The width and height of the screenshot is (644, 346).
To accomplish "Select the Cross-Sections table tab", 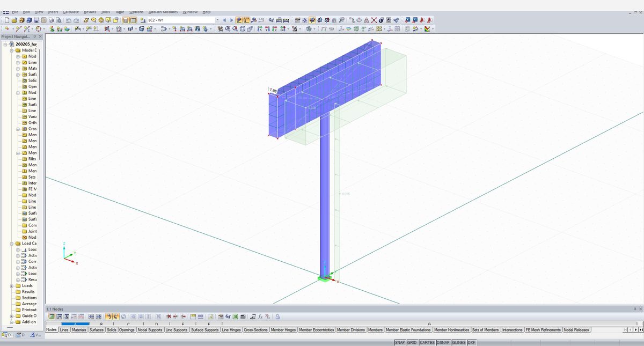I will (255, 330).
